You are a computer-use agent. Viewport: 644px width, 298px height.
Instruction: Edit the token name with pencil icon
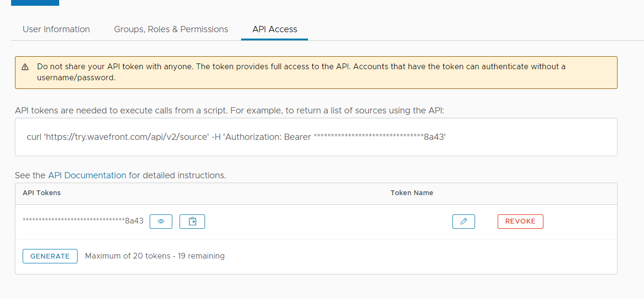click(464, 222)
